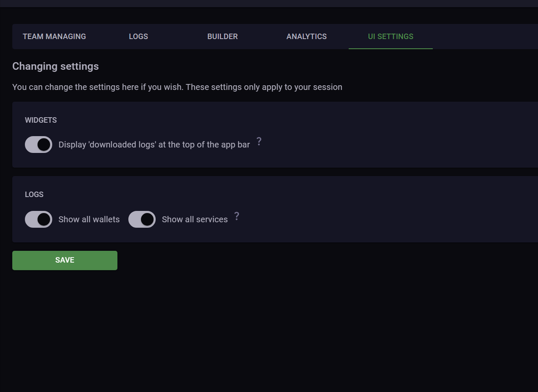Toggle the 'downloaded logs' display switch

(x=39, y=145)
